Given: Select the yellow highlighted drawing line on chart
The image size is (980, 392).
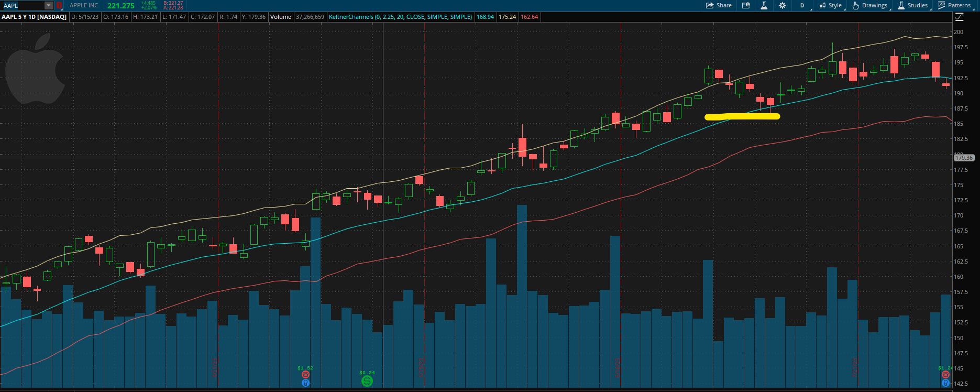Looking at the screenshot, I should click(742, 117).
